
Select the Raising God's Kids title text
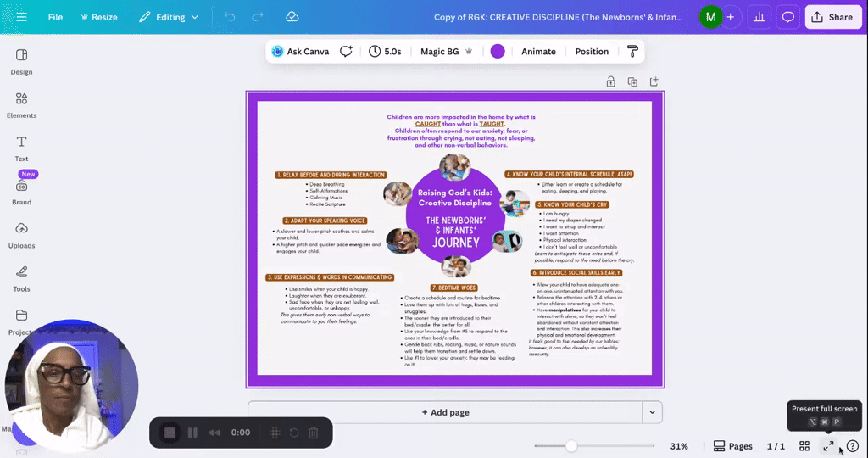(x=455, y=198)
